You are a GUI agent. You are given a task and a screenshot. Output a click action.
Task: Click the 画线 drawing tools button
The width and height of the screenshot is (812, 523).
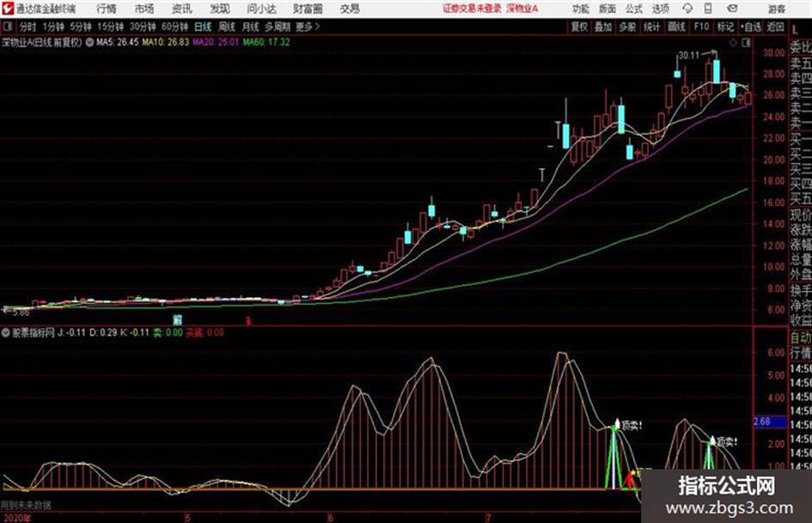676,27
